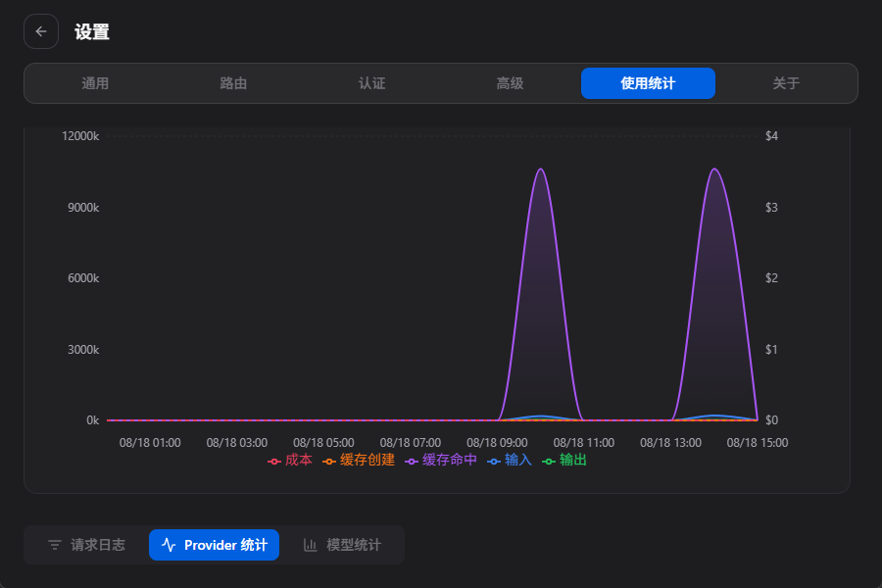
Task: Click the $0 cost axis label
Action: 772,420
